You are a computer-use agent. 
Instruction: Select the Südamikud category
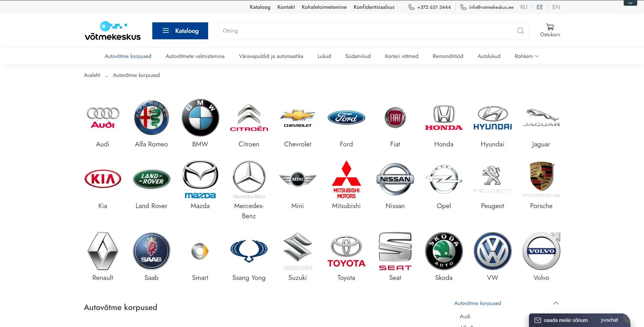click(358, 56)
